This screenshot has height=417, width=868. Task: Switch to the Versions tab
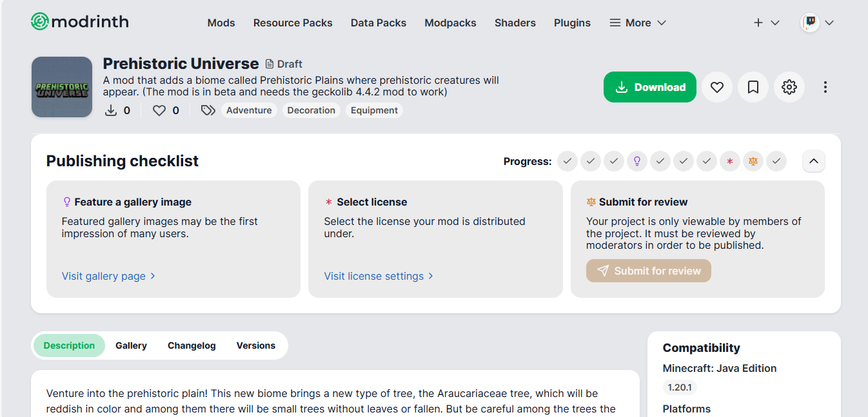click(x=256, y=345)
